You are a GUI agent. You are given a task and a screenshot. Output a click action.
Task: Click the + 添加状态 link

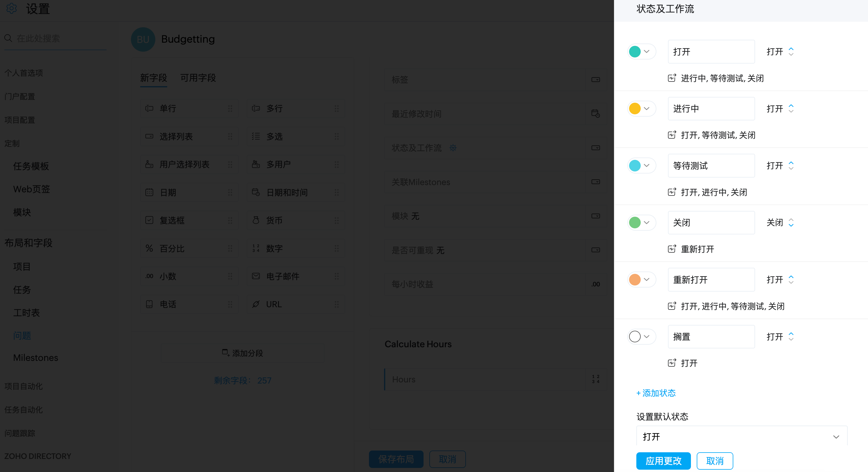656,393
